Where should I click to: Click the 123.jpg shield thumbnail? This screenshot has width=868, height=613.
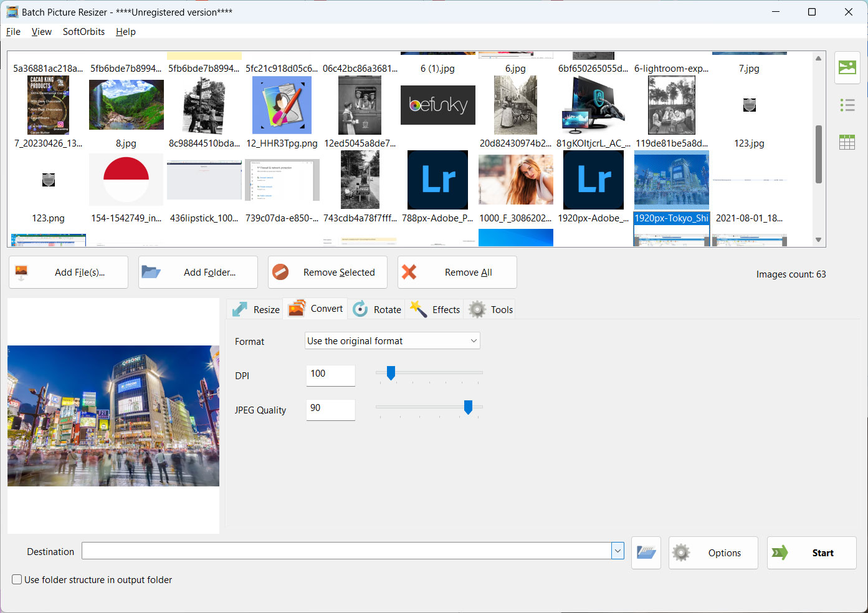(750, 105)
